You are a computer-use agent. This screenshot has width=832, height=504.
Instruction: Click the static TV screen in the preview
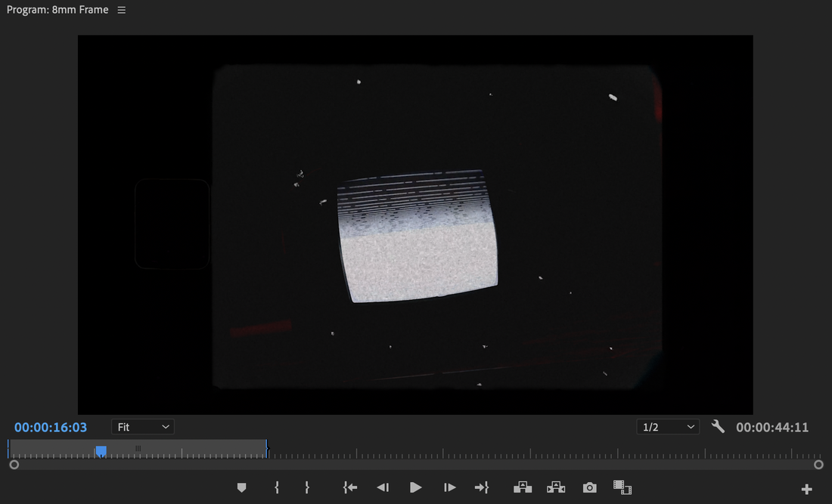(418, 236)
